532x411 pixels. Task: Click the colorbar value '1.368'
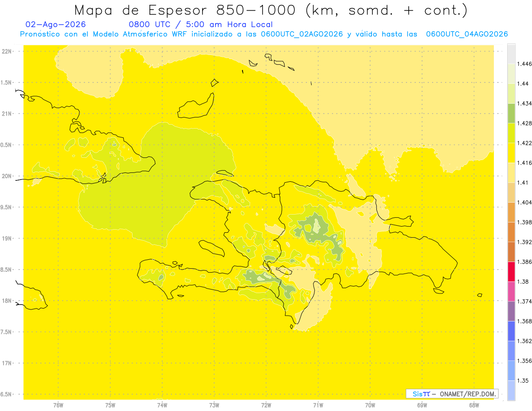tap(524, 321)
